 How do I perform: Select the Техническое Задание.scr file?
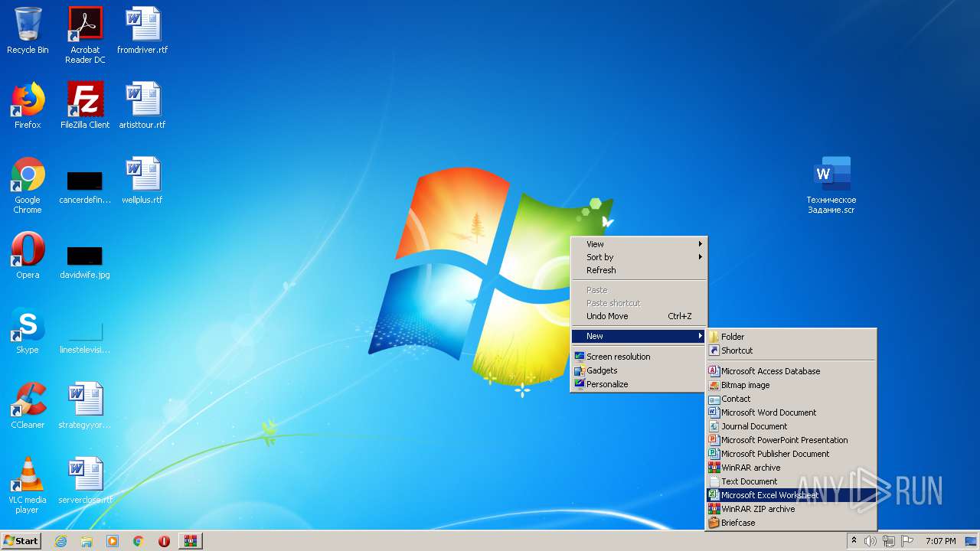[x=831, y=185]
